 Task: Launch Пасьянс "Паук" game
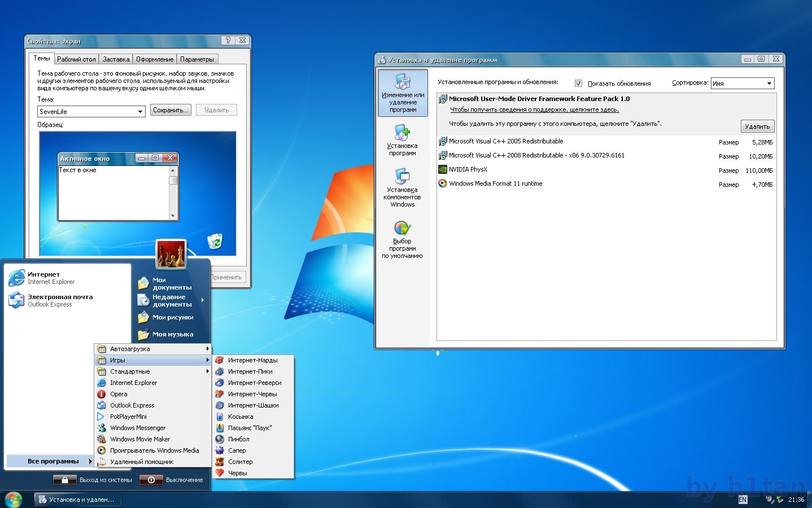tap(253, 428)
